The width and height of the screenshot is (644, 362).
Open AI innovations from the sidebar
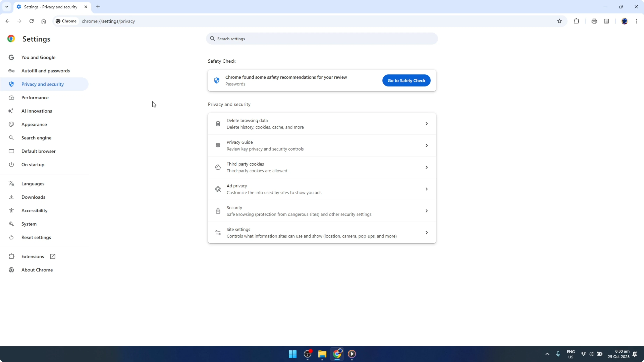[37, 111]
